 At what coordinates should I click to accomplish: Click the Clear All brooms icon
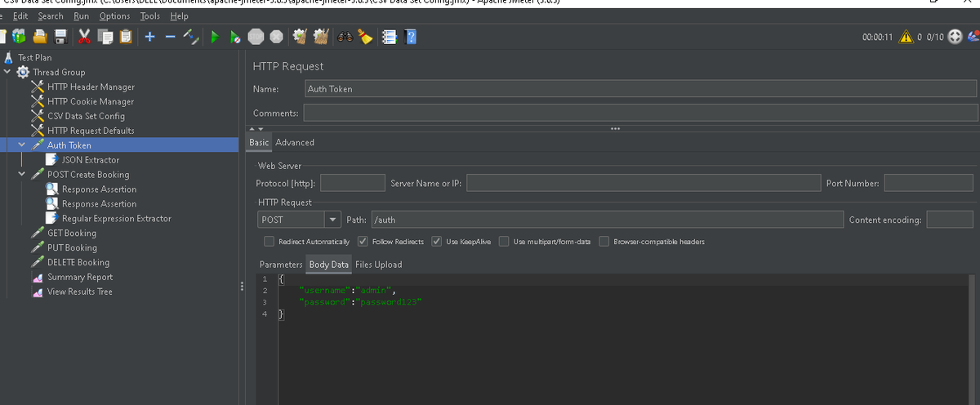pos(321,37)
